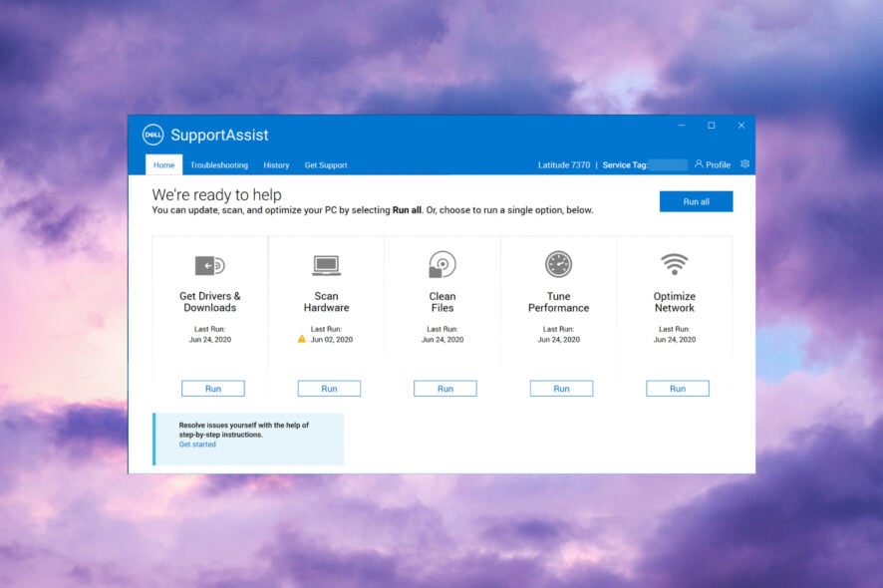The image size is (883, 588).
Task: Run the Clean Files task
Action: [x=444, y=388]
